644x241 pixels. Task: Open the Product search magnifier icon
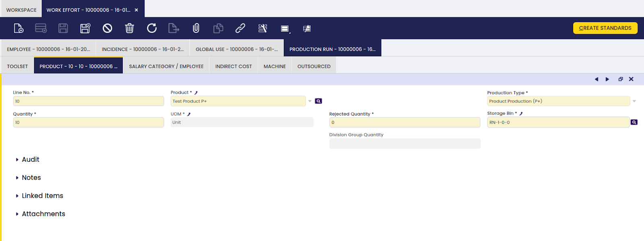[318, 101]
